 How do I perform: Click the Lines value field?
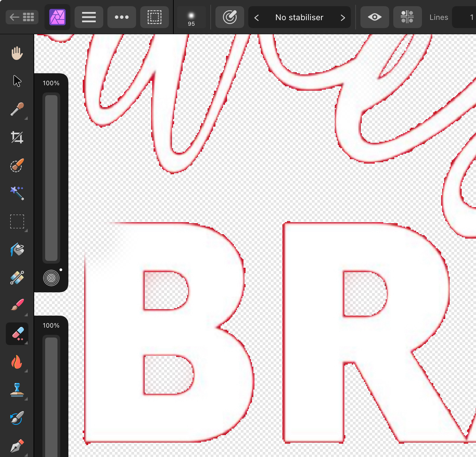point(464,17)
